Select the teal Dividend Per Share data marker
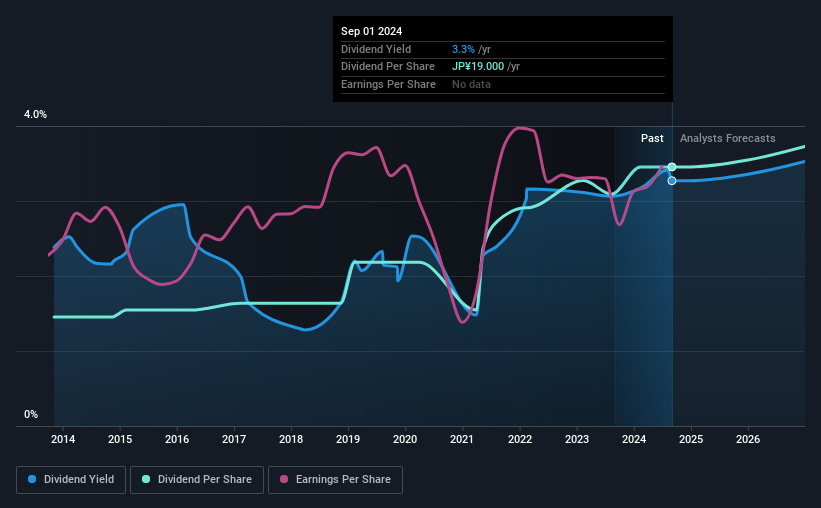Viewport: 821px width, 508px height. (x=672, y=167)
